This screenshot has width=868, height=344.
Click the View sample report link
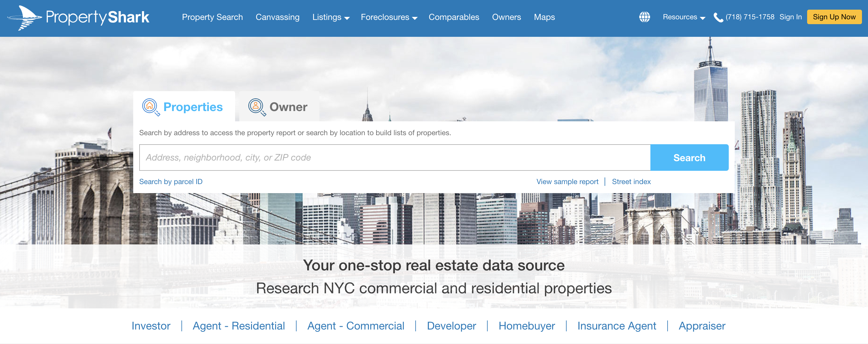pyautogui.click(x=568, y=181)
